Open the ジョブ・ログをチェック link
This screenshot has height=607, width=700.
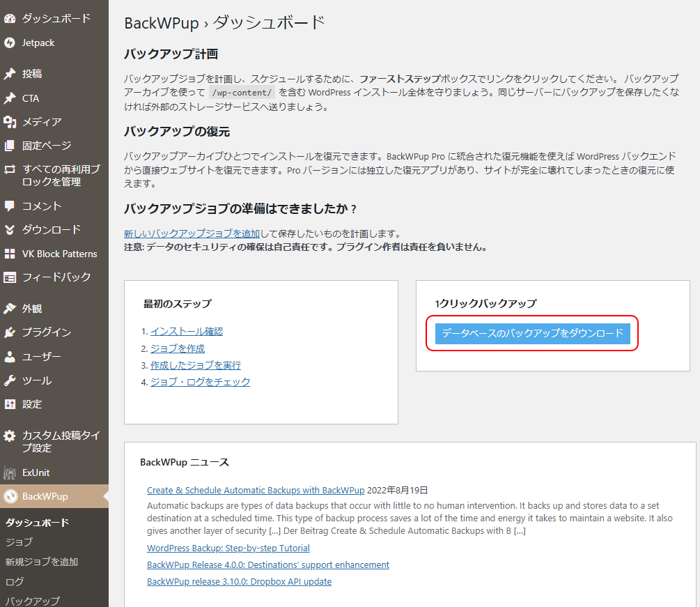[200, 382]
